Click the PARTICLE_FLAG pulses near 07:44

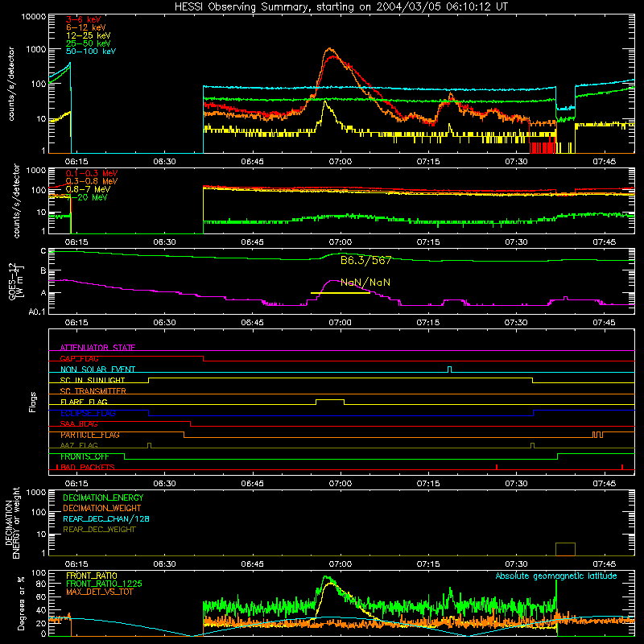598,435
